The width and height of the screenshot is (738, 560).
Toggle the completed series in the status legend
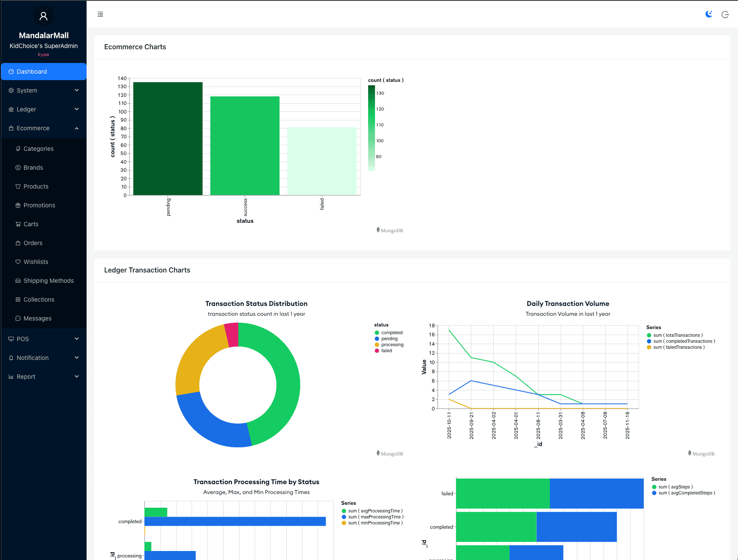click(391, 333)
